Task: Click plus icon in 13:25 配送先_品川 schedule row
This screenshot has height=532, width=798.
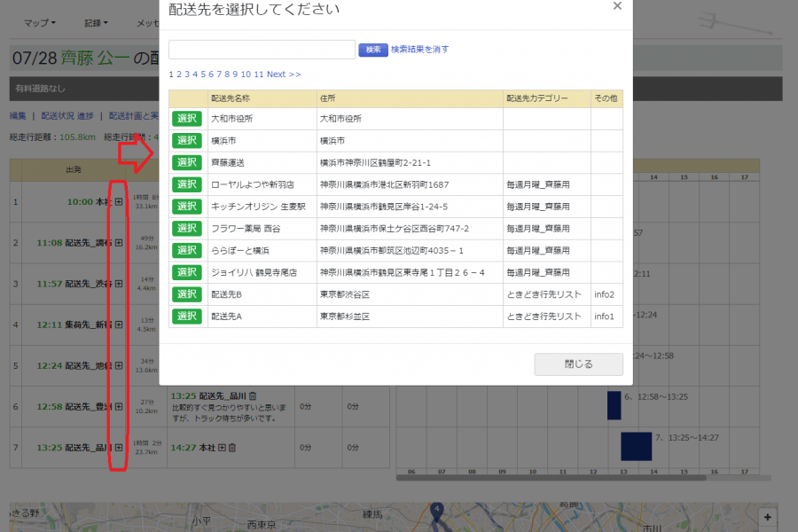Action: [x=118, y=450]
